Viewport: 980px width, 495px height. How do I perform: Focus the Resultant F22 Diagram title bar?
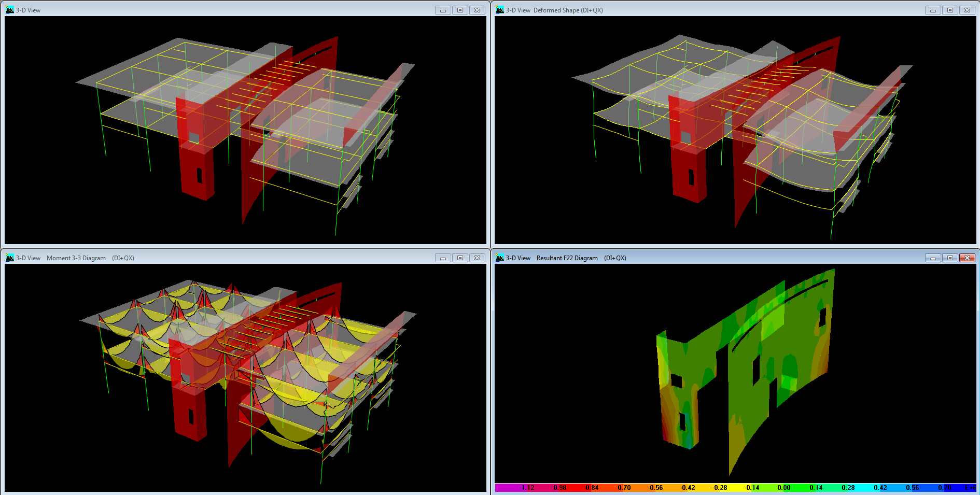coord(752,258)
